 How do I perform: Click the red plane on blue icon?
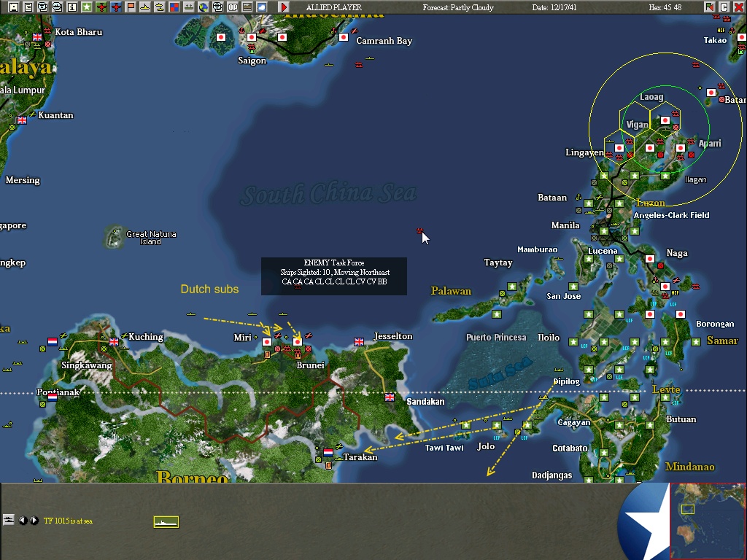116,7
